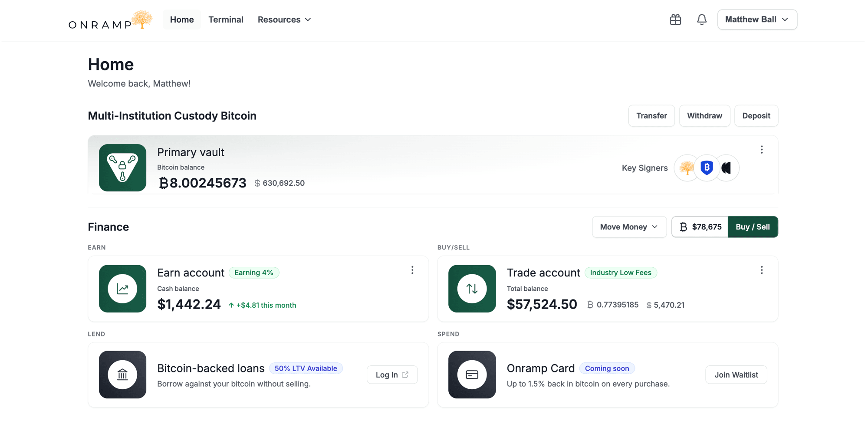Click the $57,524.50 total balance

tap(542, 304)
